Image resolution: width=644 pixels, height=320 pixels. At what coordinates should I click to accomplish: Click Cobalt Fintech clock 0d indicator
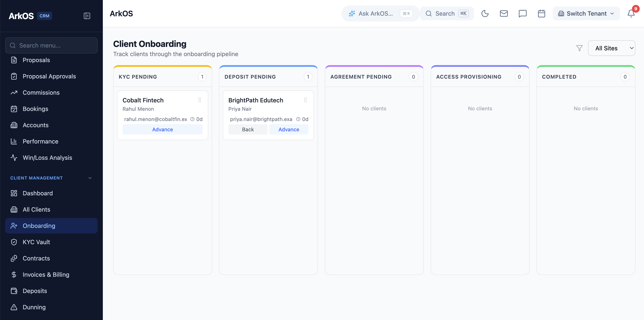point(196,119)
